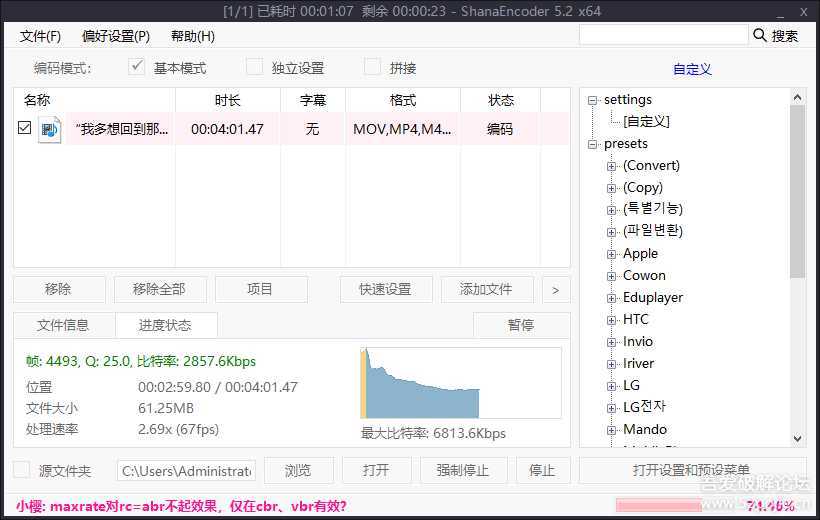Click the '>' more options button
The height and width of the screenshot is (520, 820).
(555, 290)
